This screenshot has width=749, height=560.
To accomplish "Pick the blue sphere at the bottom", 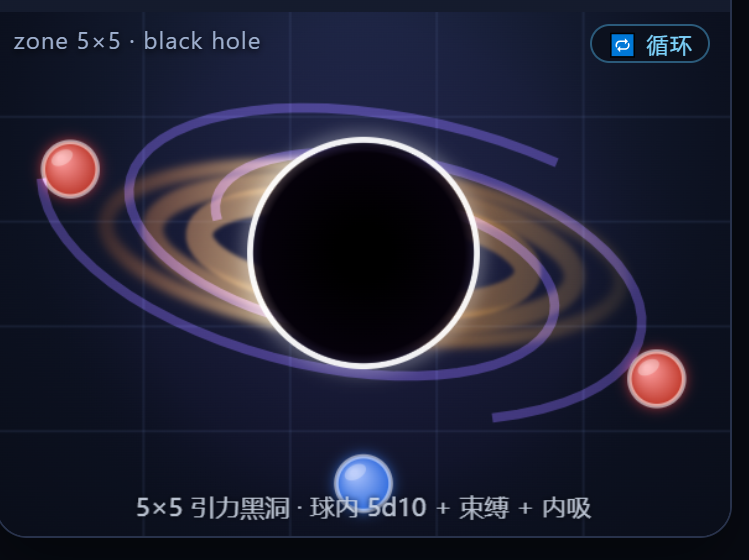I will 364,483.
